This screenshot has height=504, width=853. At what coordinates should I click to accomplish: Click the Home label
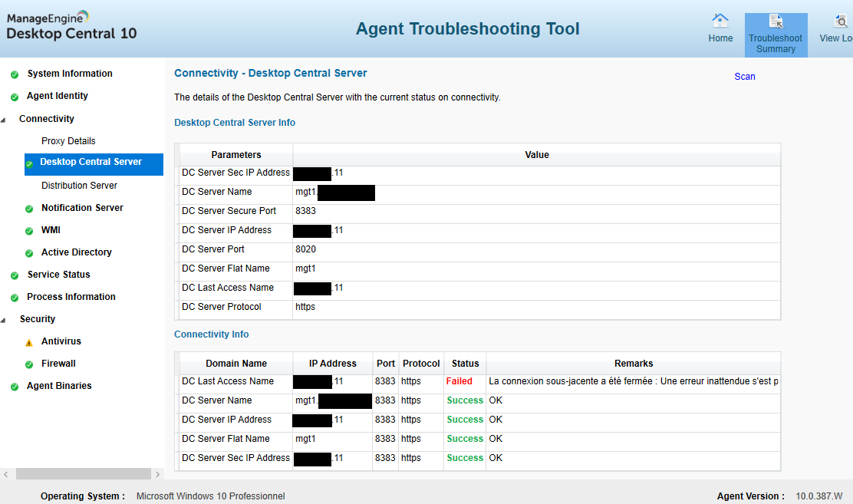[720, 38]
